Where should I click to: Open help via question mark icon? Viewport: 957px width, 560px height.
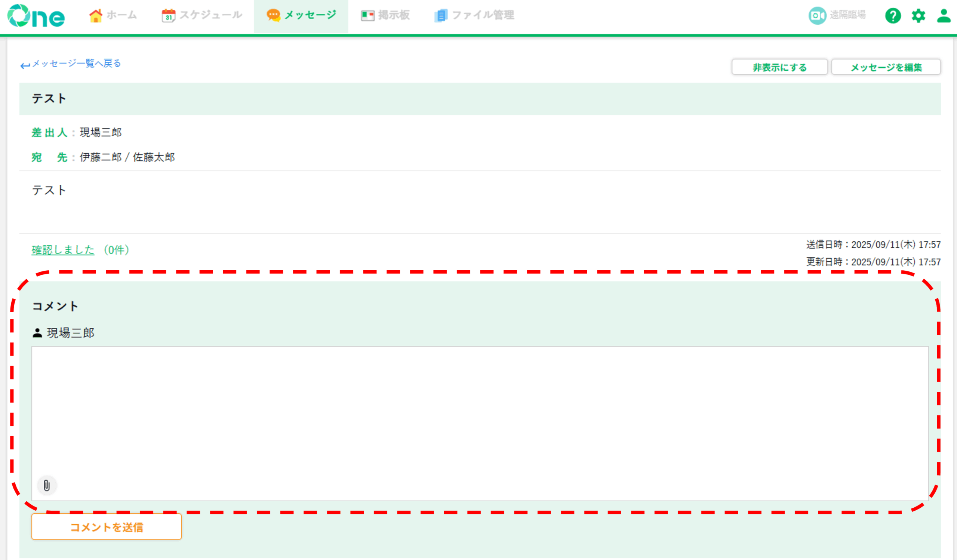tap(892, 16)
